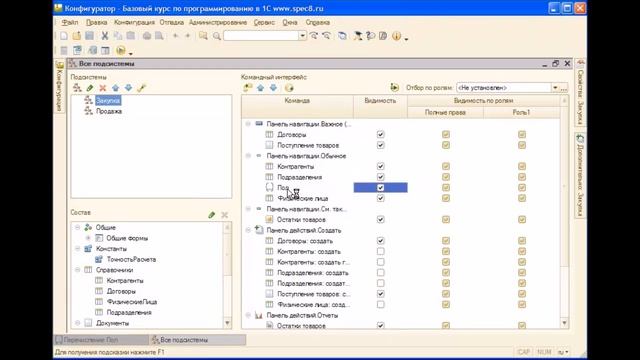Uncheck Видимость checkbox for Поступление товаров row

click(x=380, y=145)
